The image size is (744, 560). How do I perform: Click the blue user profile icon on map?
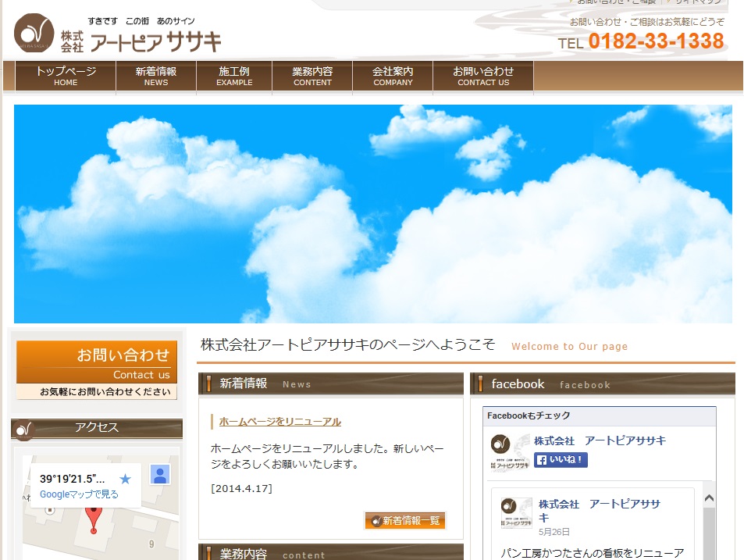click(160, 474)
